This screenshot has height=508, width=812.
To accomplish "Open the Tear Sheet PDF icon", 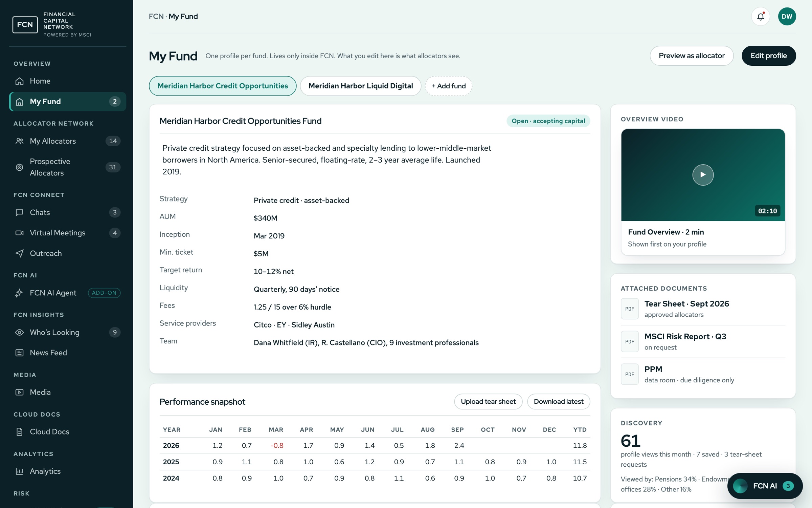I will [x=629, y=309].
